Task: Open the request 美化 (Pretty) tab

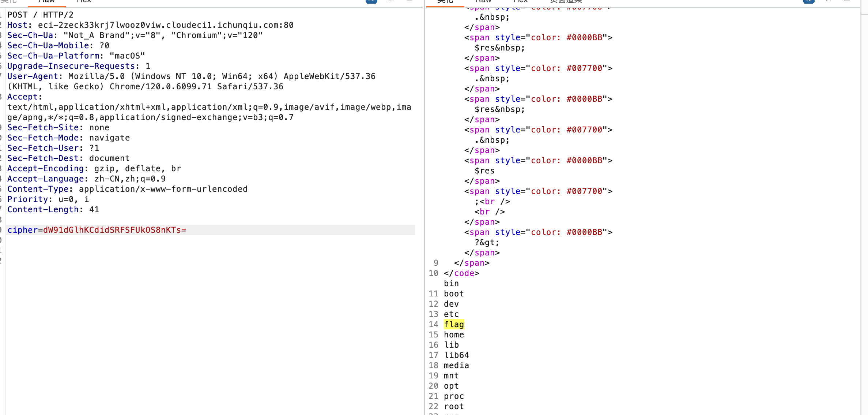Action: [x=9, y=1]
